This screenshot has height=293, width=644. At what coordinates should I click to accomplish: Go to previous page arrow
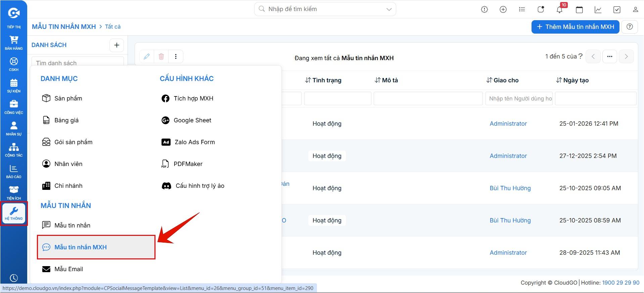tap(593, 56)
